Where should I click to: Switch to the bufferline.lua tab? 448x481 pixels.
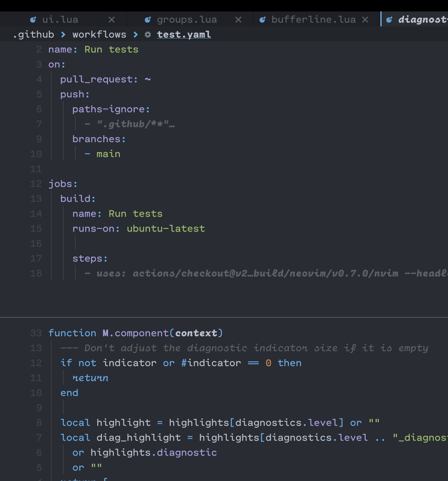tap(315, 19)
